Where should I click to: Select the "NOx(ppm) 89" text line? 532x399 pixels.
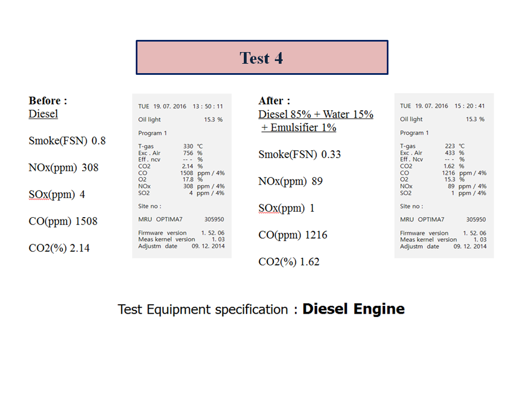[290, 181]
